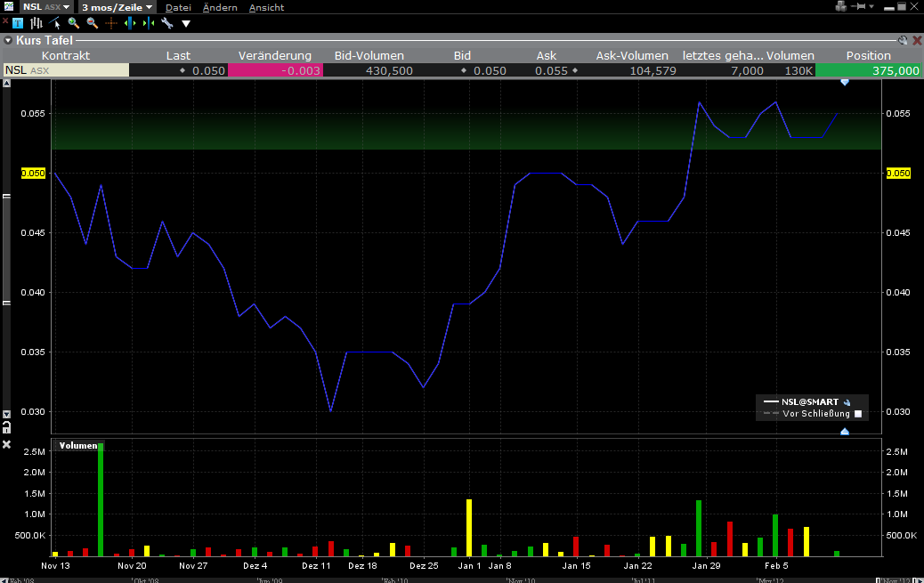
Task: Toggle the pin window icon
Action: pyautogui.click(x=860, y=7)
